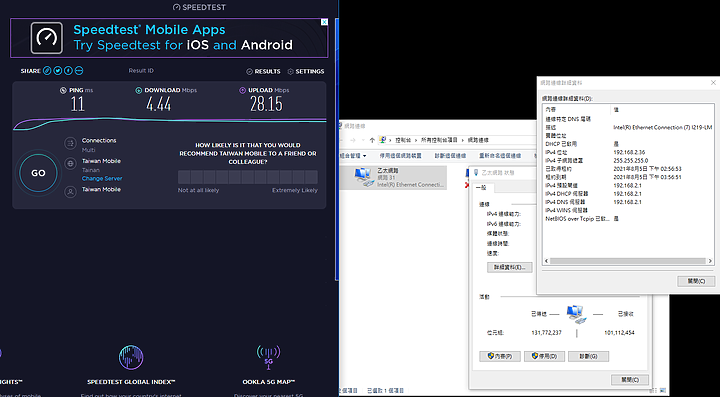This screenshot has width=720, height=397.
Task: Click the speedometer icon in ad banner
Action: [x=47, y=38]
